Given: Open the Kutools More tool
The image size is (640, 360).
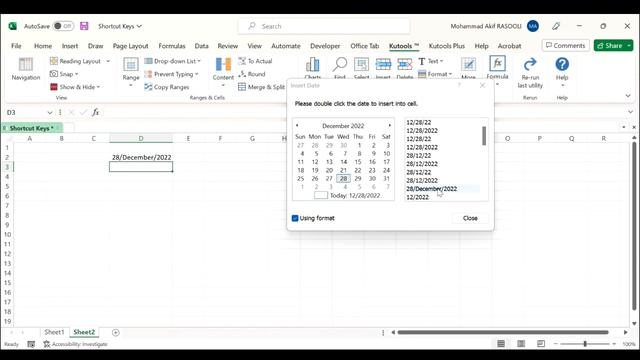Looking at the screenshot, I should tap(468, 68).
